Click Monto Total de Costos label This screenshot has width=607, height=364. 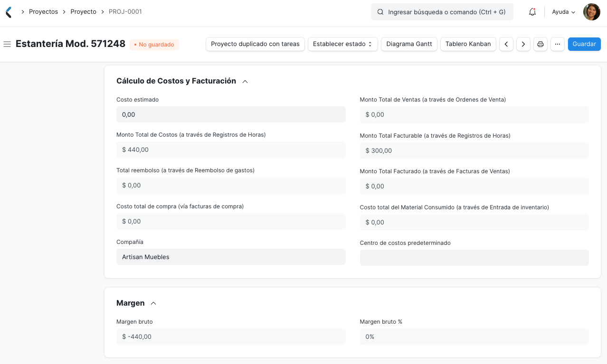pos(191,135)
